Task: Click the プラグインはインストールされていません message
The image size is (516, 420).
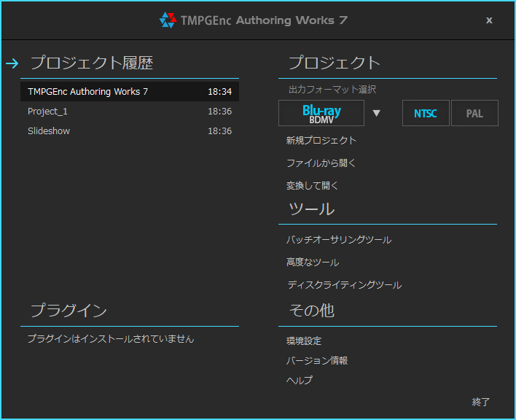Action: click(111, 339)
